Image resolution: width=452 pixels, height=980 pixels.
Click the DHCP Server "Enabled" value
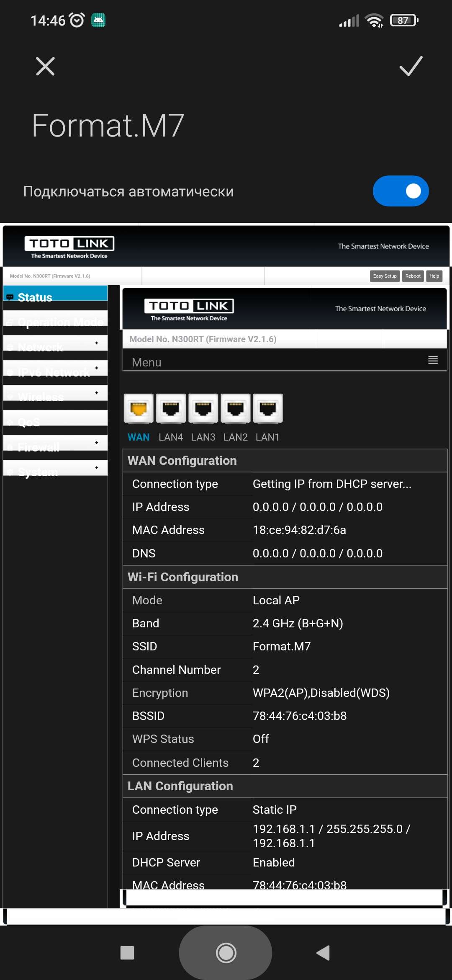pyautogui.click(x=274, y=862)
